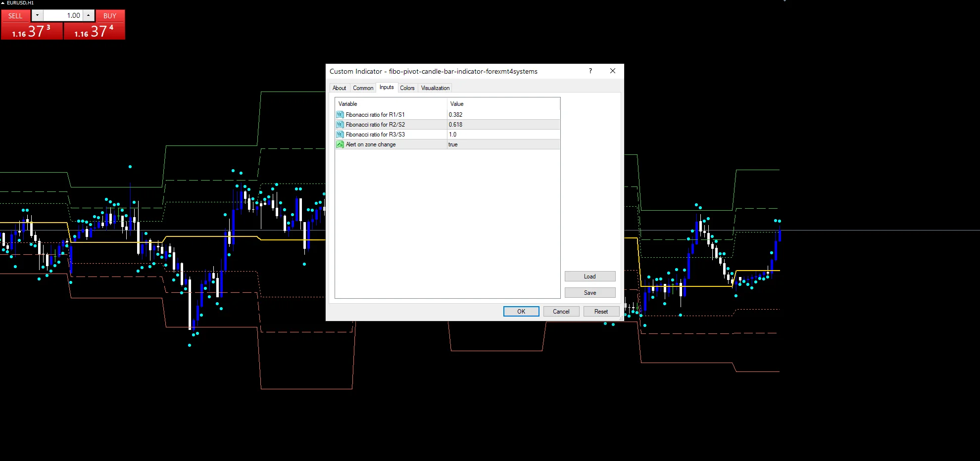The height and width of the screenshot is (461, 980).
Task: Click the red BUY button
Action: tap(110, 16)
